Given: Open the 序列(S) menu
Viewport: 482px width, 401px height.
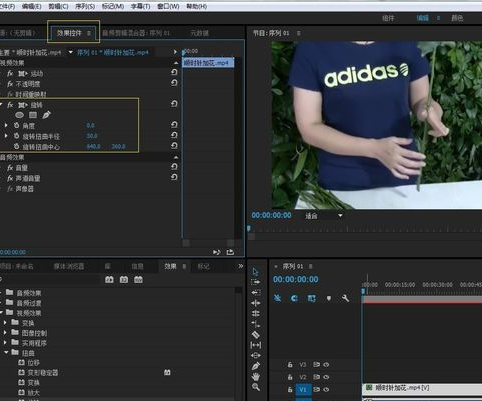Looking at the screenshot, I should [85, 6].
